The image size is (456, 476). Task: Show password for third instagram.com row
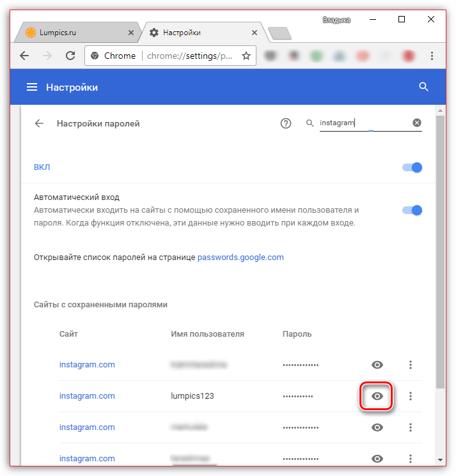[x=377, y=427]
